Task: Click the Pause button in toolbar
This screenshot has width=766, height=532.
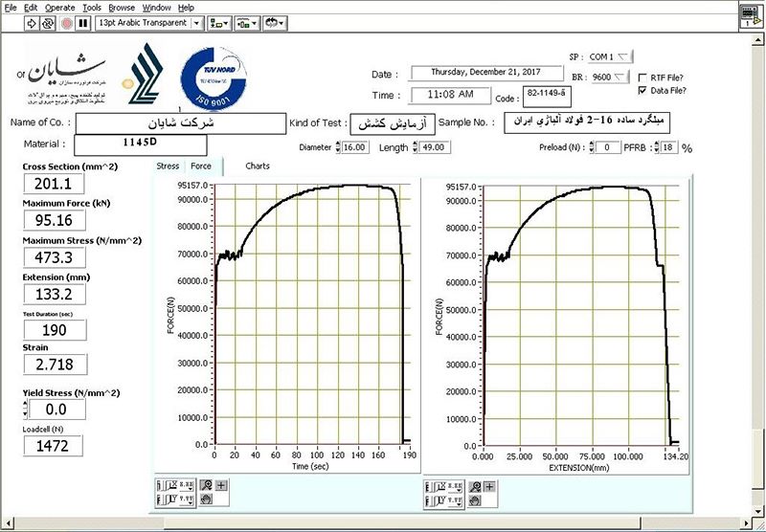Action: click(x=83, y=22)
